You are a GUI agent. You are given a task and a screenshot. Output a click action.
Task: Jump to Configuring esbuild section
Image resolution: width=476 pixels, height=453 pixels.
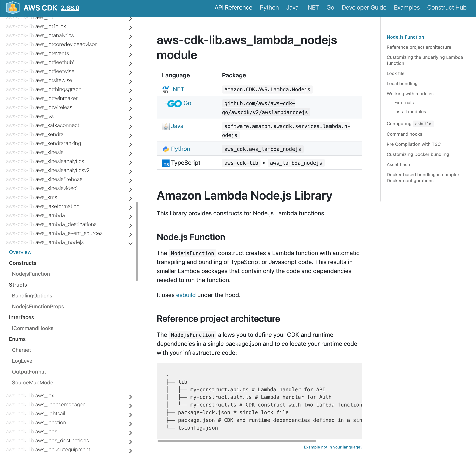(x=410, y=124)
